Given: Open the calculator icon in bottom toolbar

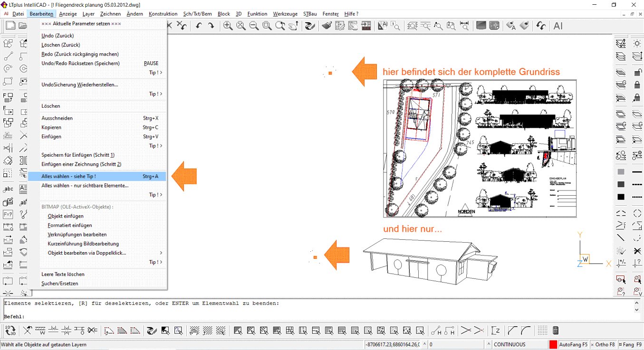Looking at the screenshot, I should (555, 331).
